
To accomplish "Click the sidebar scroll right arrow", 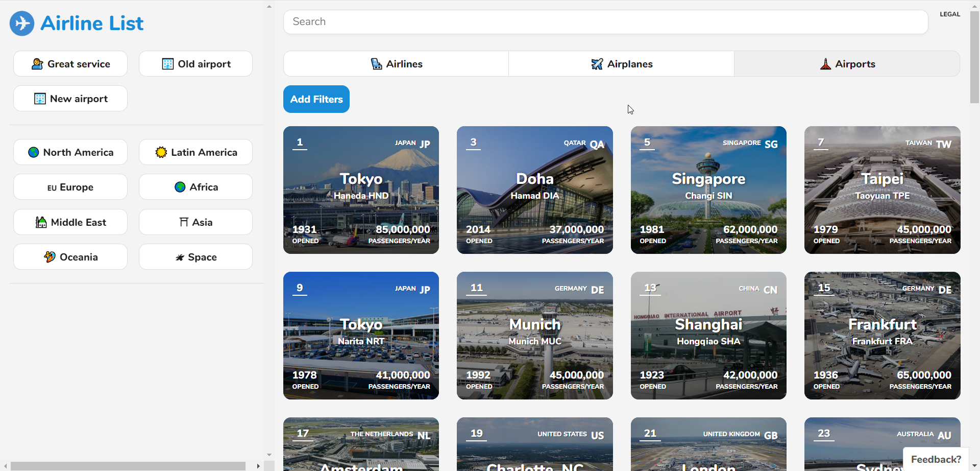I will [x=258, y=466].
